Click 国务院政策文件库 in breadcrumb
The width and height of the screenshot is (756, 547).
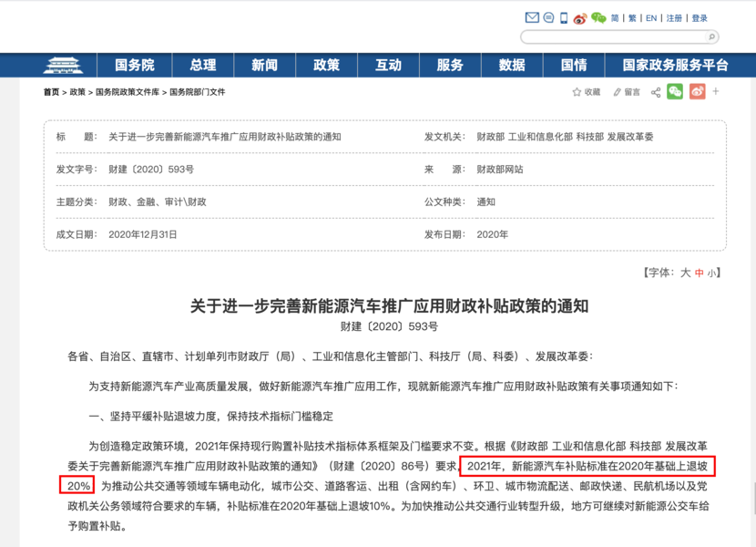pyautogui.click(x=128, y=92)
